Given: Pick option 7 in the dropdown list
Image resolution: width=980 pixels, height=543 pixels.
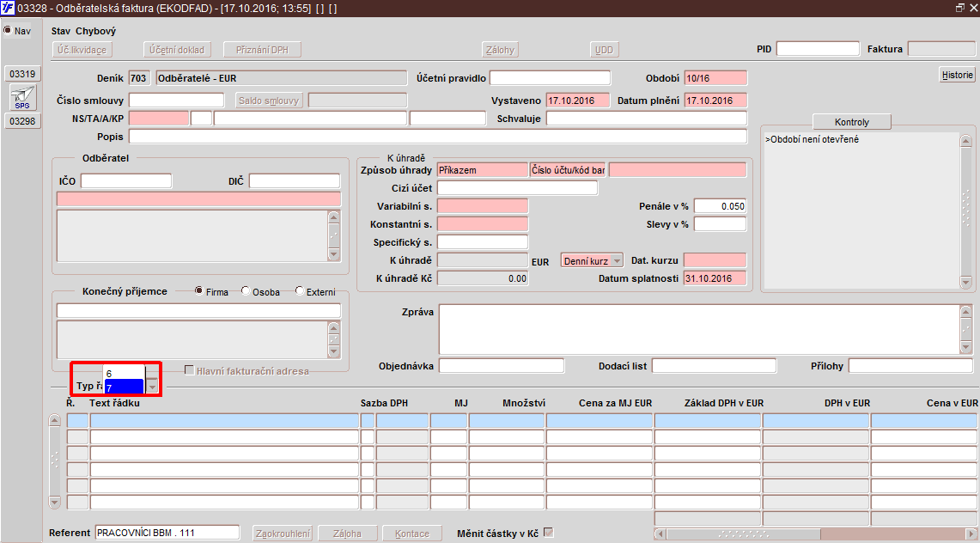Looking at the screenshot, I should point(122,387).
